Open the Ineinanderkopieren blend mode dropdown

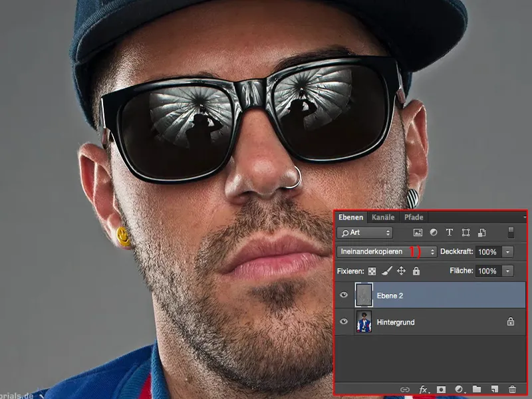tap(387, 252)
